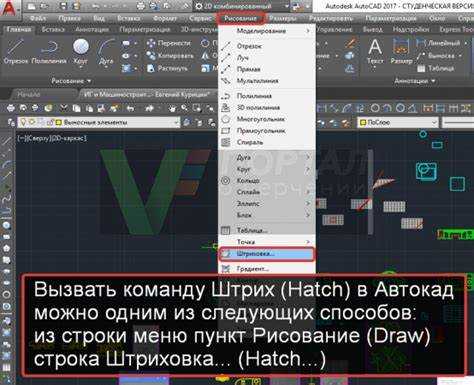Choose Штриховка... from the Draw menu
474x385 pixels.
coord(267,254)
